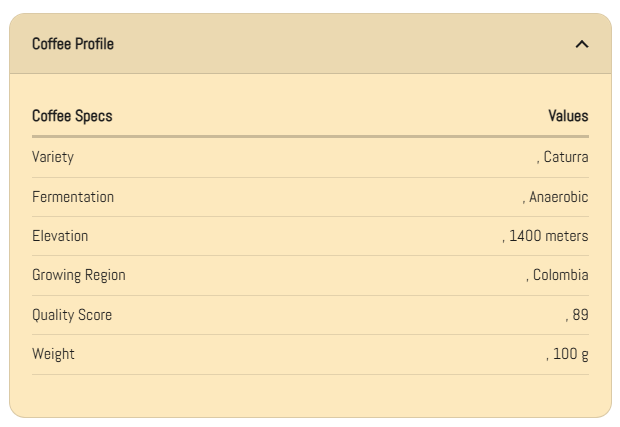Select the Variety row label
The height and width of the screenshot is (427, 620).
(x=53, y=157)
